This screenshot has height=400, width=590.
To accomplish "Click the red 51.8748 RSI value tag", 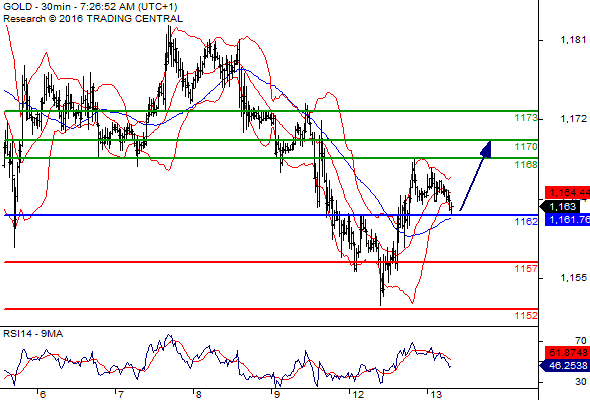I will (567, 353).
